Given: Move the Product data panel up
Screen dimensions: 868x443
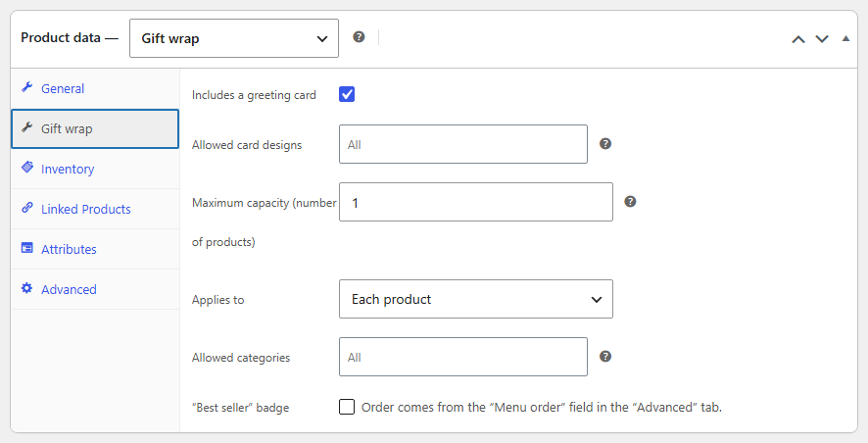Looking at the screenshot, I should click(x=797, y=39).
